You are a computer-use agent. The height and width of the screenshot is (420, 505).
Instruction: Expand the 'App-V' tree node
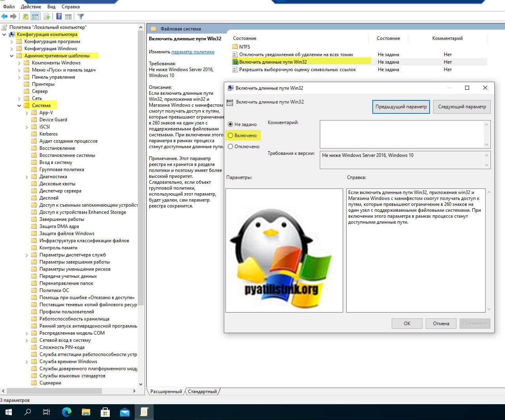[27, 113]
